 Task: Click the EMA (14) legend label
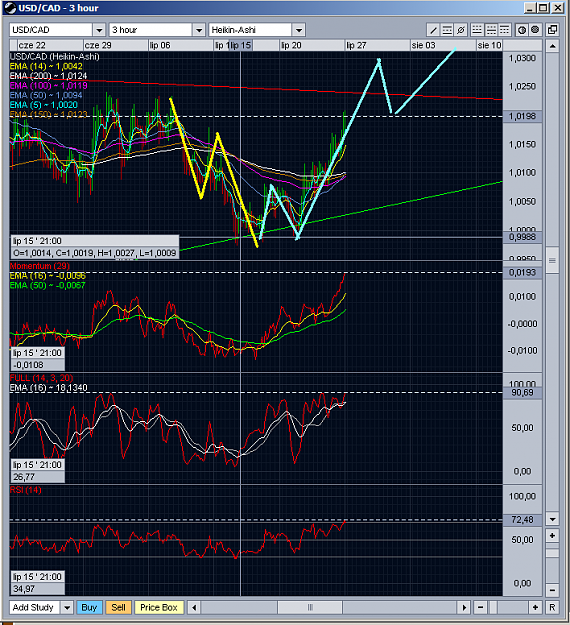pos(46,67)
